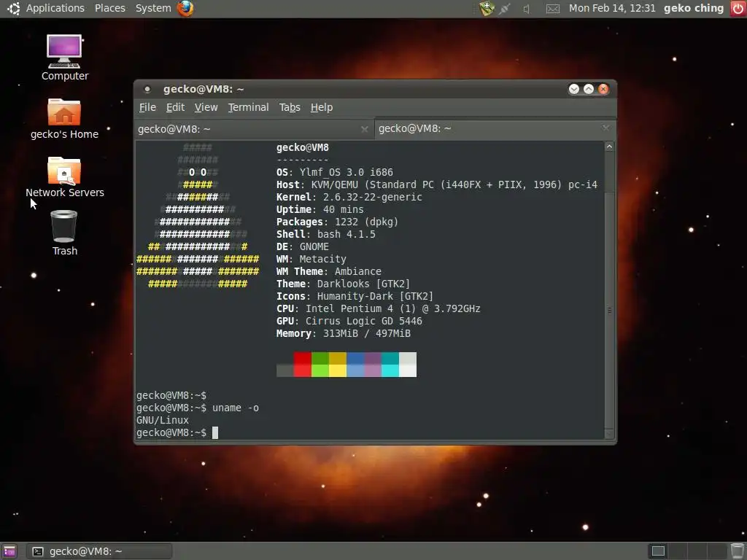Viewport: 747px width, 560px height.
Task: Open the geko ching user menu
Action: [x=694, y=8]
